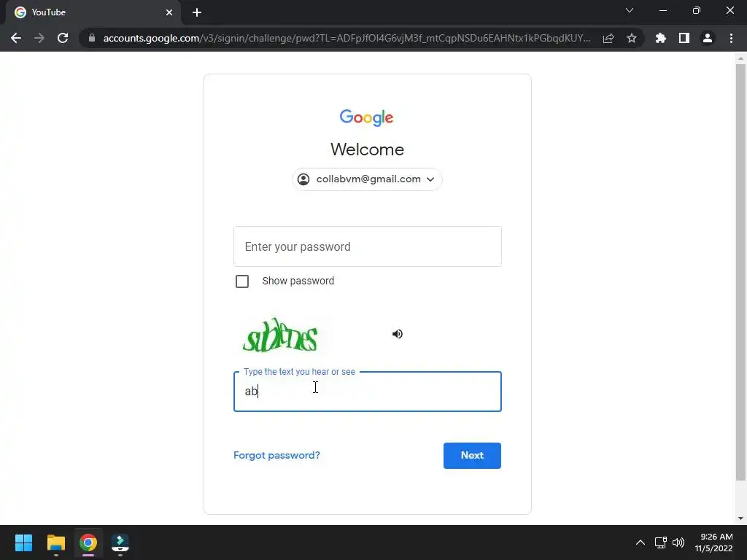Click the Chrome profile avatar icon
Viewport: 747px width, 560px height.
(x=708, y=38)
